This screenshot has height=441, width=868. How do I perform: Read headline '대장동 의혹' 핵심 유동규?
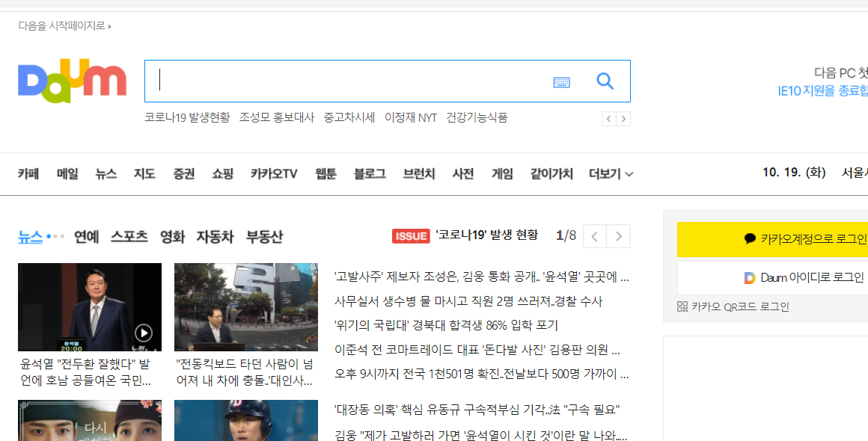click(477, 410)
